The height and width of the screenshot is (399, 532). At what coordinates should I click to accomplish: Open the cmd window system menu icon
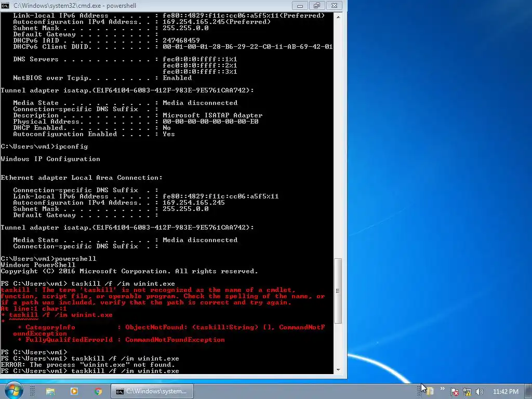[x=5, y=5]
